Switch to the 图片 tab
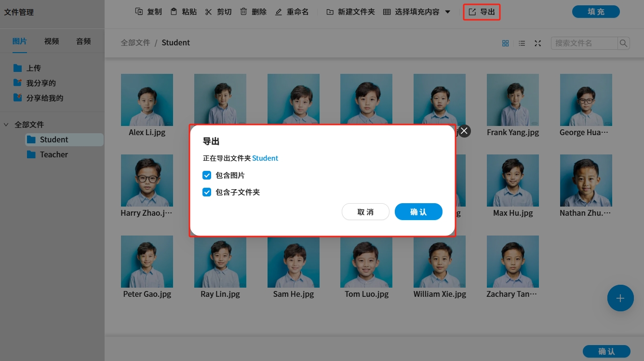Screen dimensions: 644x361 coord(20,41)
